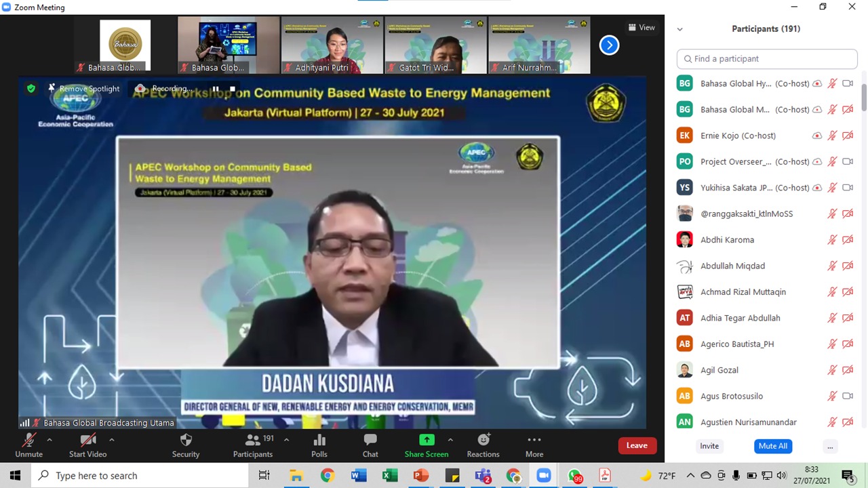
Task: Open the More options menu
Action: [x=534, y=445]
